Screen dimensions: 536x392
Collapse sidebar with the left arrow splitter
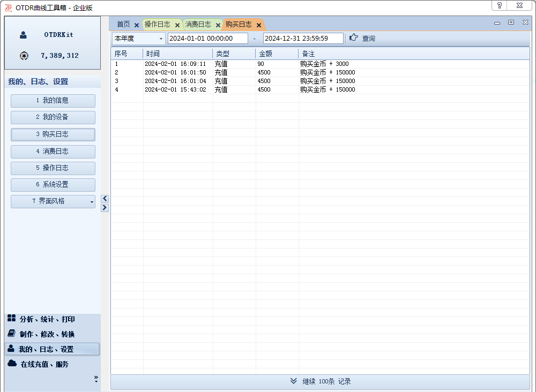[x=105, y=199]
